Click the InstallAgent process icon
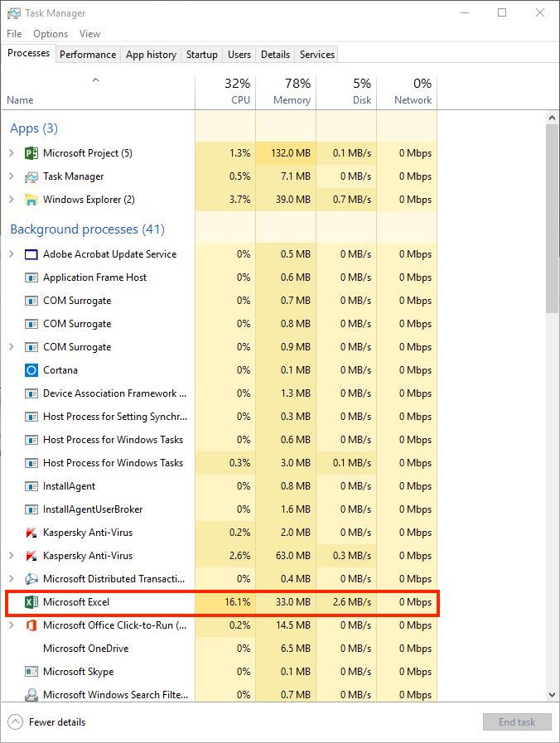The height and width of the screenshot is (743, 560). click(31, 486)
